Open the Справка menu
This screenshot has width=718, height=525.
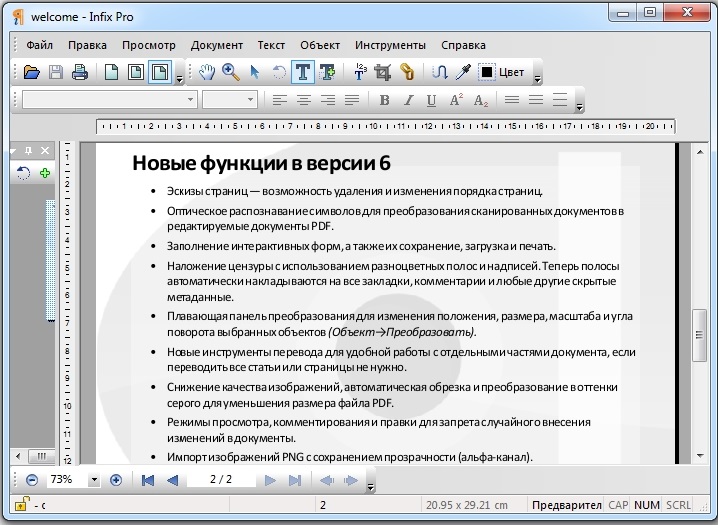coord(463,45)
